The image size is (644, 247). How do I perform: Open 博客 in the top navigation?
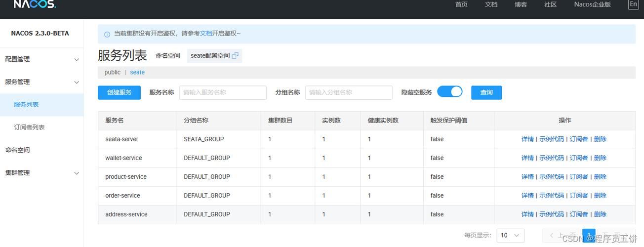[x=521, y=4]
